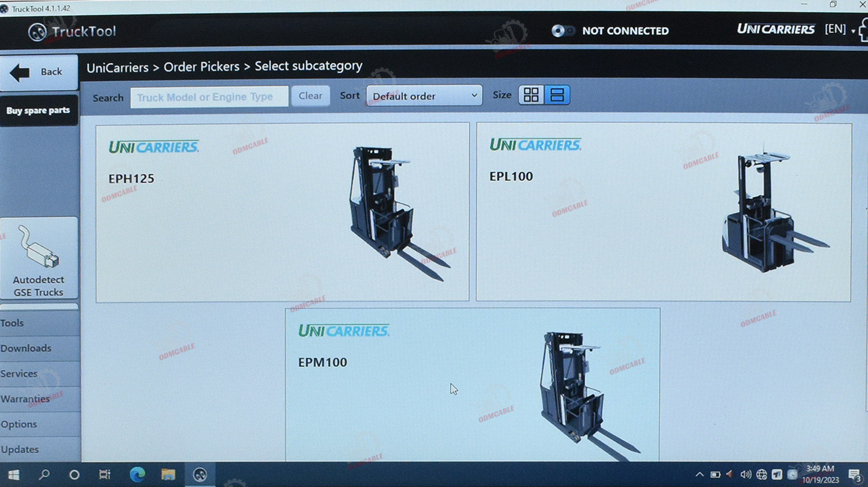Click the UniCarriers brand logo in header
This screenshot has height=487, width=868.
tap(775, 29)
